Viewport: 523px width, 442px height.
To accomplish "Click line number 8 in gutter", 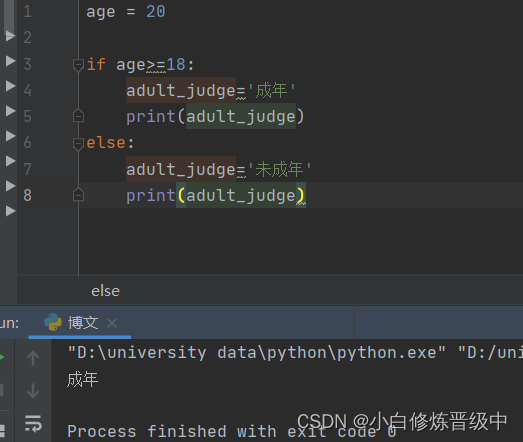I will click(x=27, y=195).
